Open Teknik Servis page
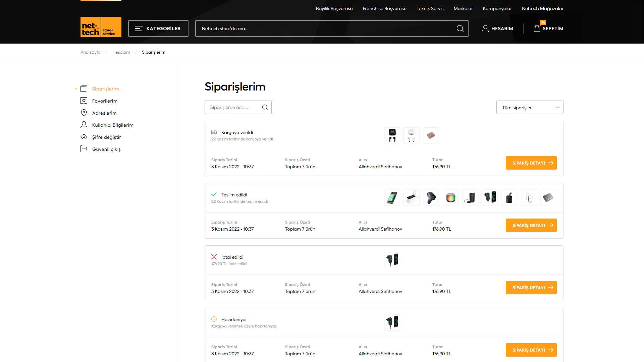 pos(430,8)
